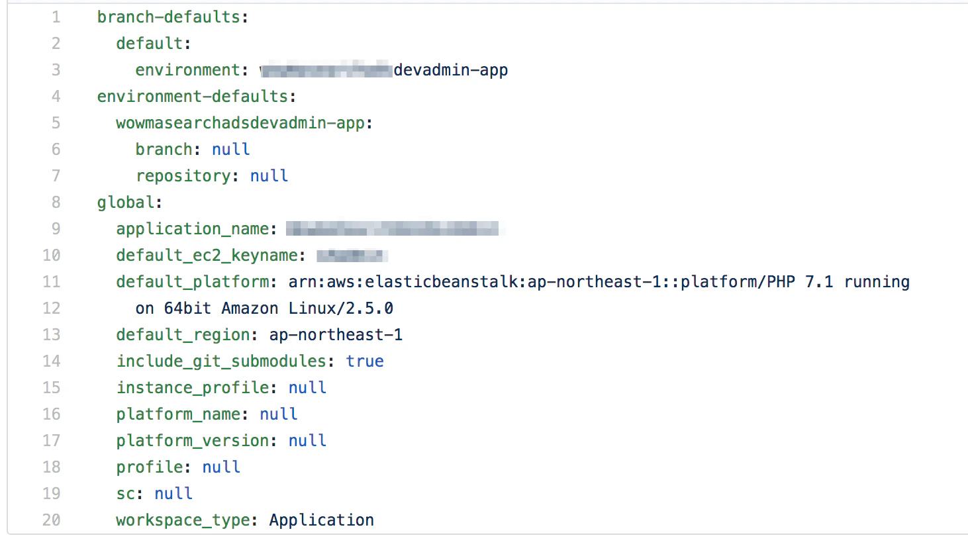Click the instance_profile key
Image resolution: width=968 pixels, height=560 pixels.
click(x=193, y=388)
